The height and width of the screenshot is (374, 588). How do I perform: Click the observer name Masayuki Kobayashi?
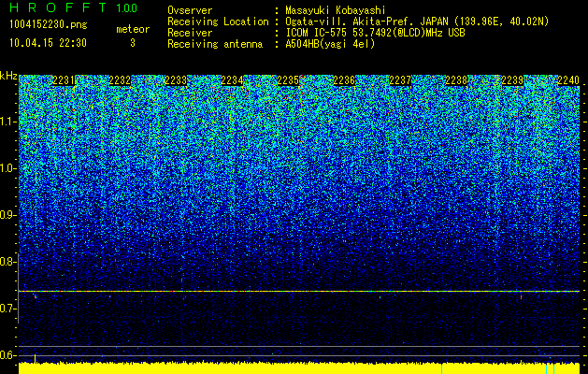tap(336, 10)
